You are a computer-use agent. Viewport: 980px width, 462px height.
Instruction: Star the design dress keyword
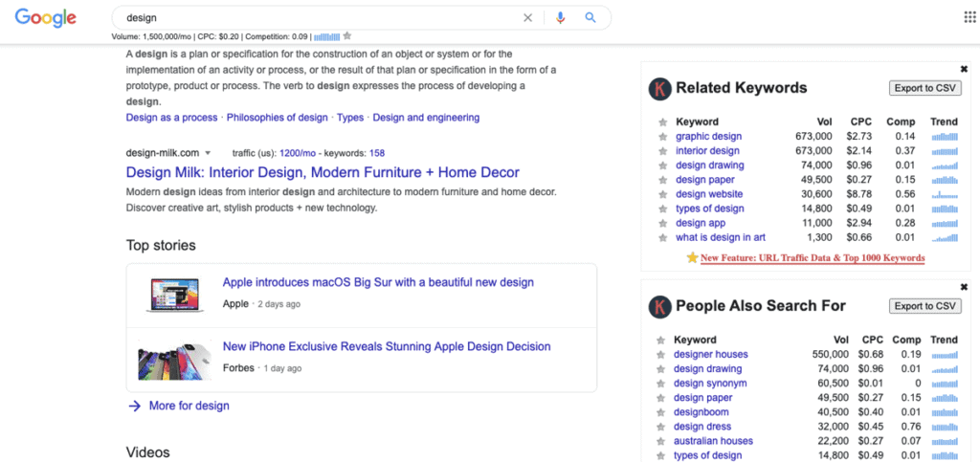click(x=660, y=427)
